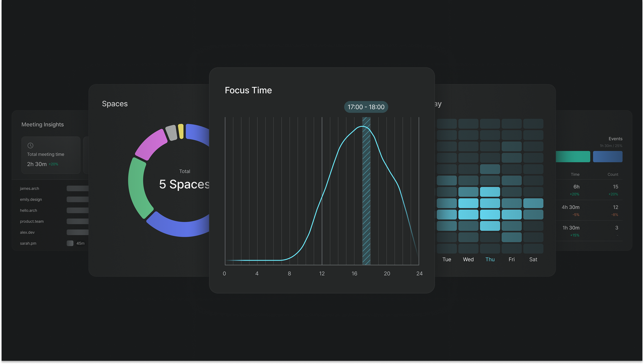Click the blue Events progress bar
The height and width of the screenshot is (364, 644).
[x=607, y=157]
